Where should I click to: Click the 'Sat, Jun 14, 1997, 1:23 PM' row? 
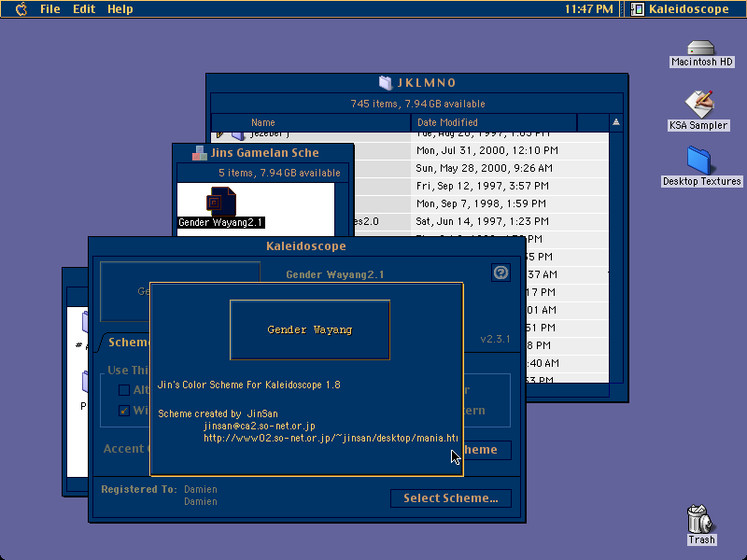point(482,221)
